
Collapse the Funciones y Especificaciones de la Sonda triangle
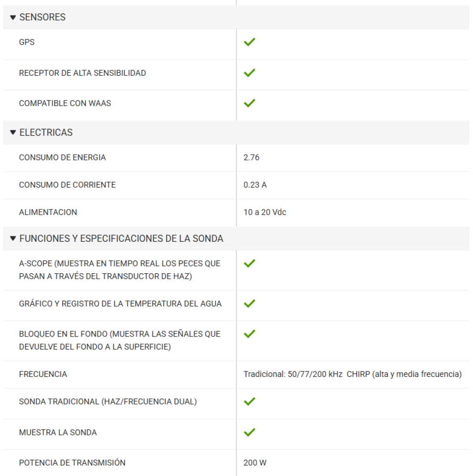(13, 238)
